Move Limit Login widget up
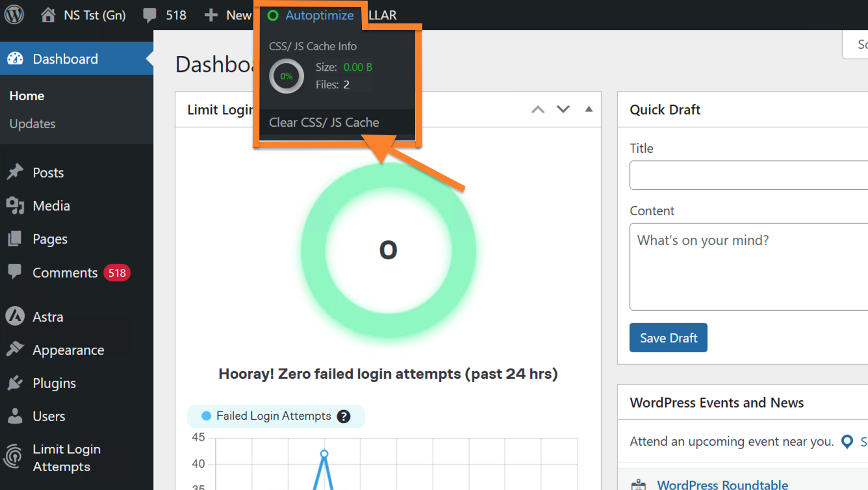868x490 pixels. point(538,109)
